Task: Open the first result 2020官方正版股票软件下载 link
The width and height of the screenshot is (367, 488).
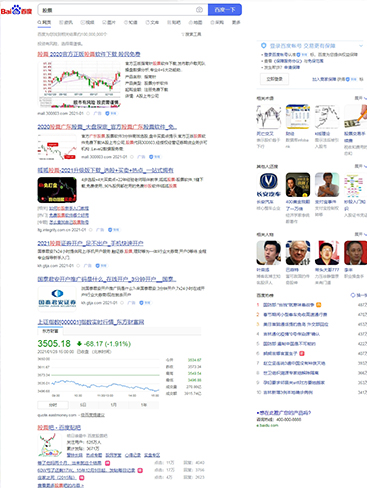Action: 89,54
